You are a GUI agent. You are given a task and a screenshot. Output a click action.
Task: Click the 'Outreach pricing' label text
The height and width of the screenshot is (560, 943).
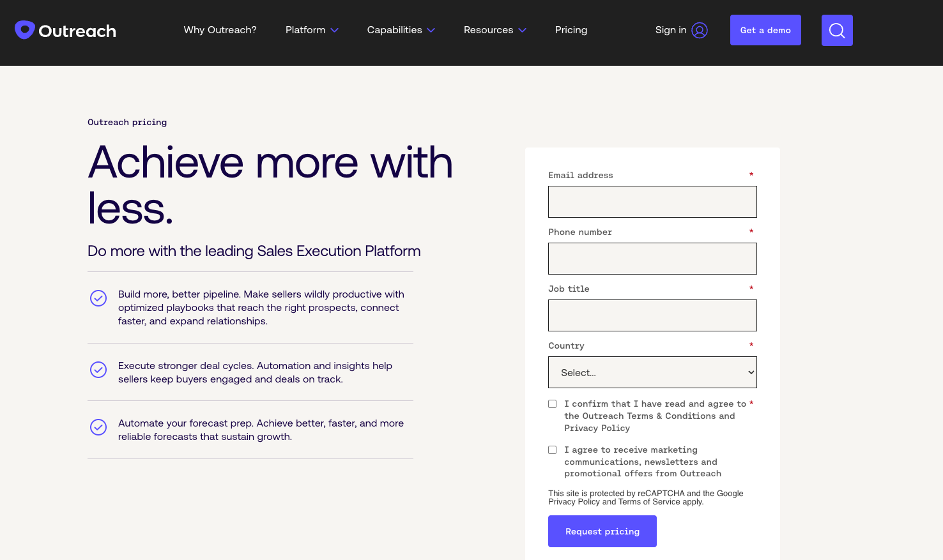click(x=127, y=122)
